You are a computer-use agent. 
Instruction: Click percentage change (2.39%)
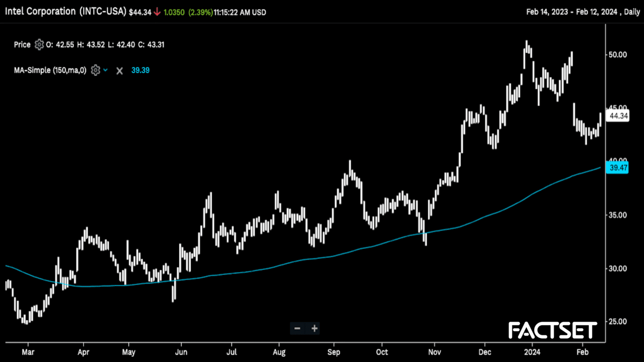pyautogui.click(x=200, y=12)
